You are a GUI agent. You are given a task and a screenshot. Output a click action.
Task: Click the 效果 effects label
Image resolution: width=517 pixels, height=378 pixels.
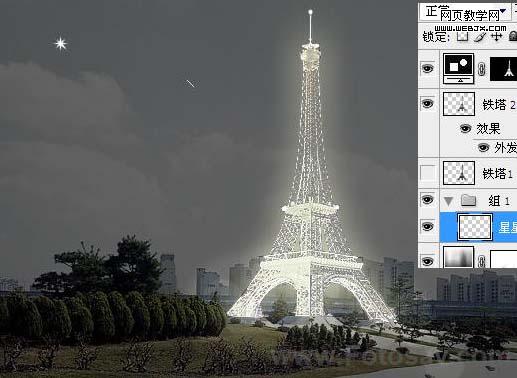[x=488, y=129]
